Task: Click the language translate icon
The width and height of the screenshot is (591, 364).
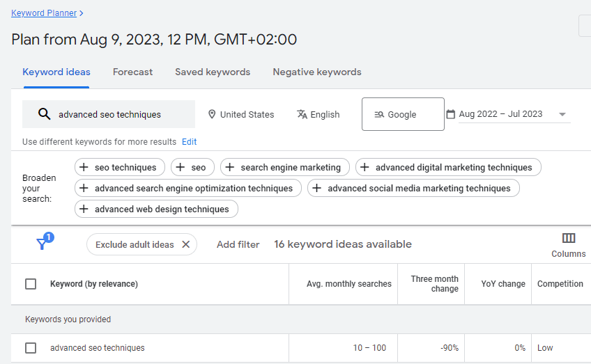Action: [302, 114]
